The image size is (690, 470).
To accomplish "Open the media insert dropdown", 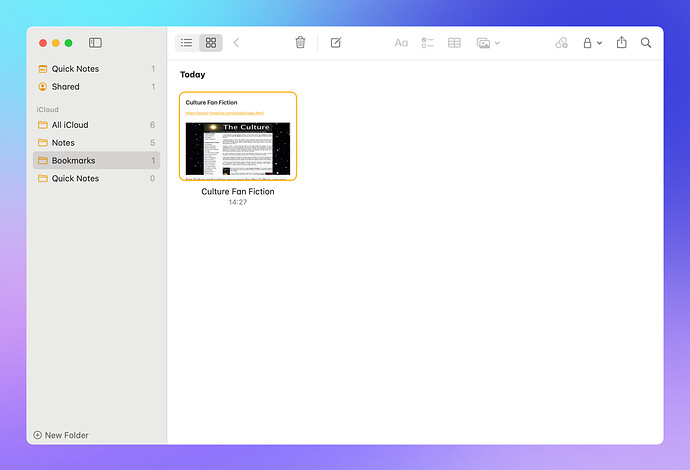I will (488, 43).
